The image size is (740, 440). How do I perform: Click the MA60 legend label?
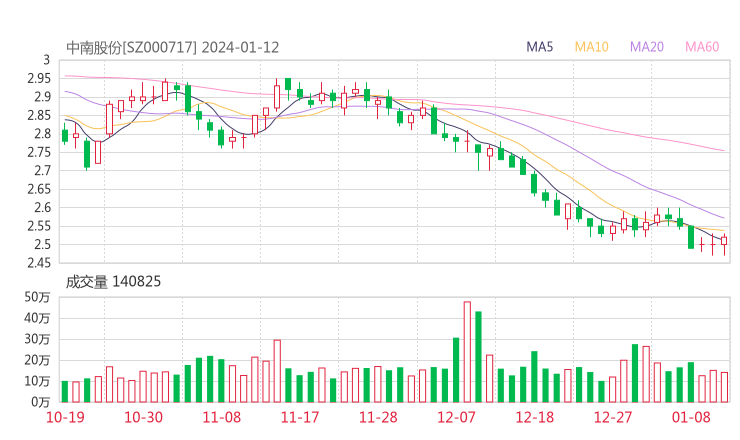click(702, 47)
